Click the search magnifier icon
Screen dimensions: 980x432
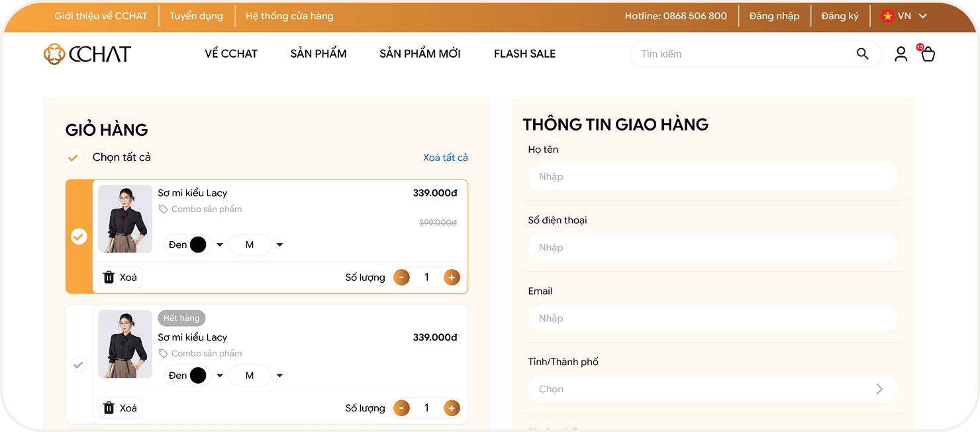coord(862,54)
